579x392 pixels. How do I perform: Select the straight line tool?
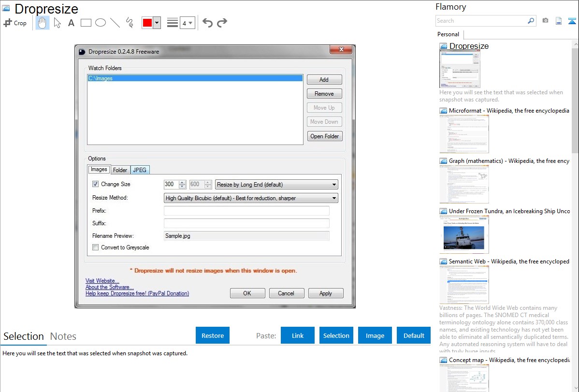[115, 23]
